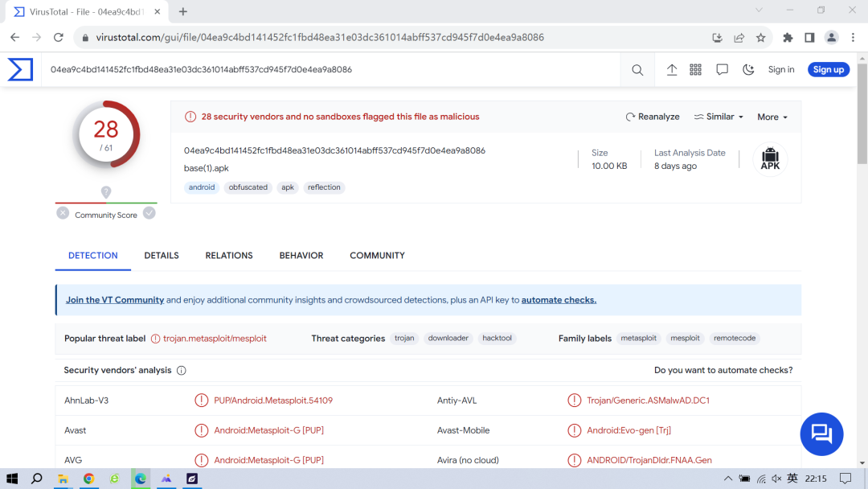Click the remotecode family label chip
The width and height of the screenshot is (868, 489).
(x=735, y=338)
